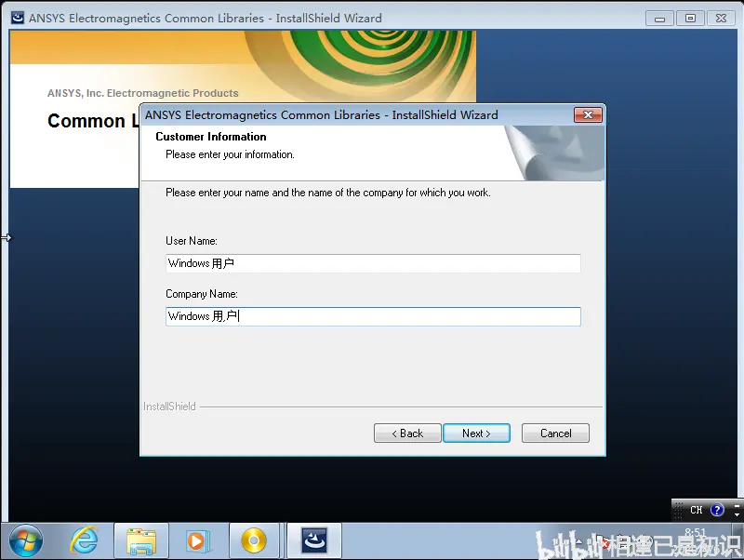Minimize the outer ANSYS installer window
The height and width of the screenshot is (560, 744).
659,19
